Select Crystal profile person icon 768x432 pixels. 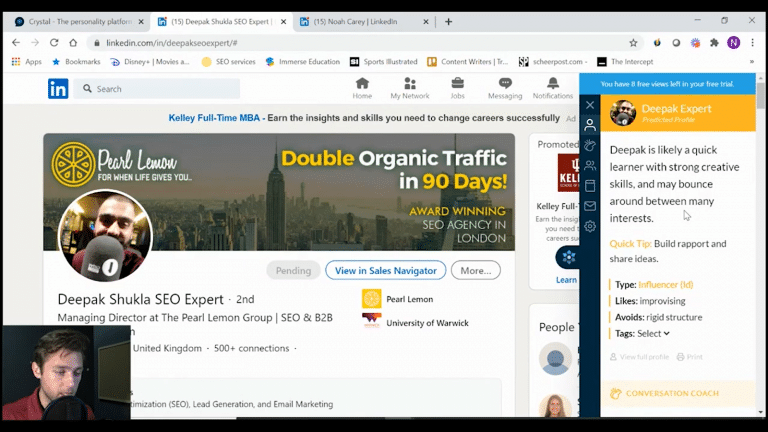pos(590,125)
